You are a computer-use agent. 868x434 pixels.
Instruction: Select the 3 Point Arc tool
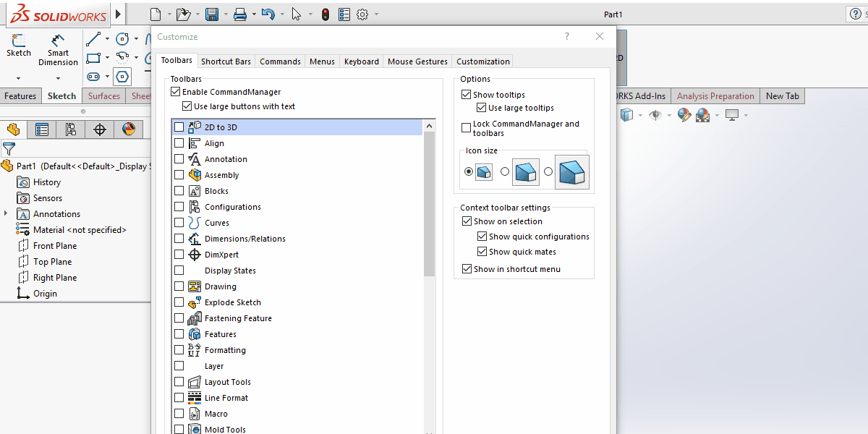122,58
